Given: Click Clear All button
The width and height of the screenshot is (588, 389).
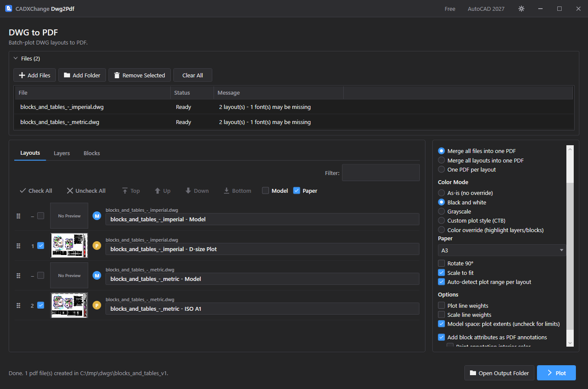Looking at the screenshot, I should (193, 75).
